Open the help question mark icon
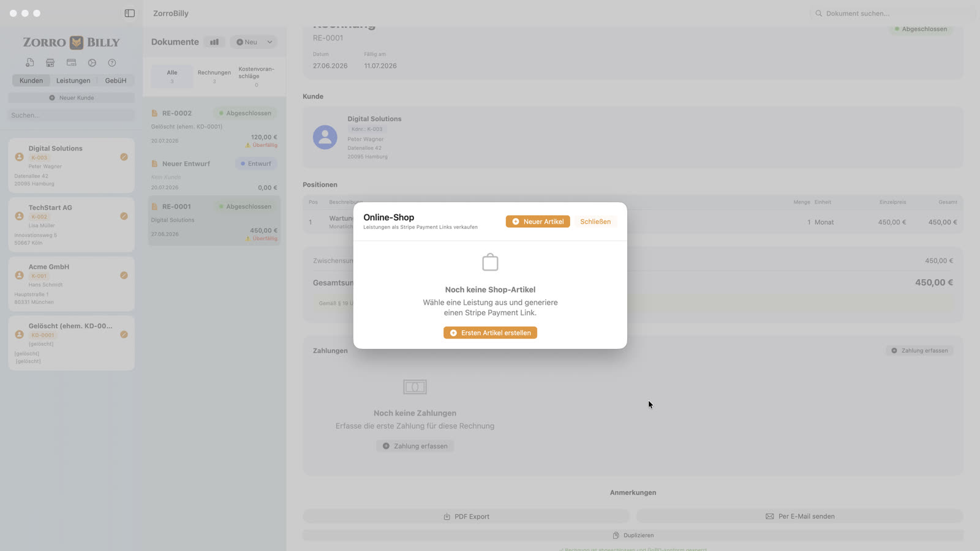Viewport: 980px width, 551px height. click(112, 62)
